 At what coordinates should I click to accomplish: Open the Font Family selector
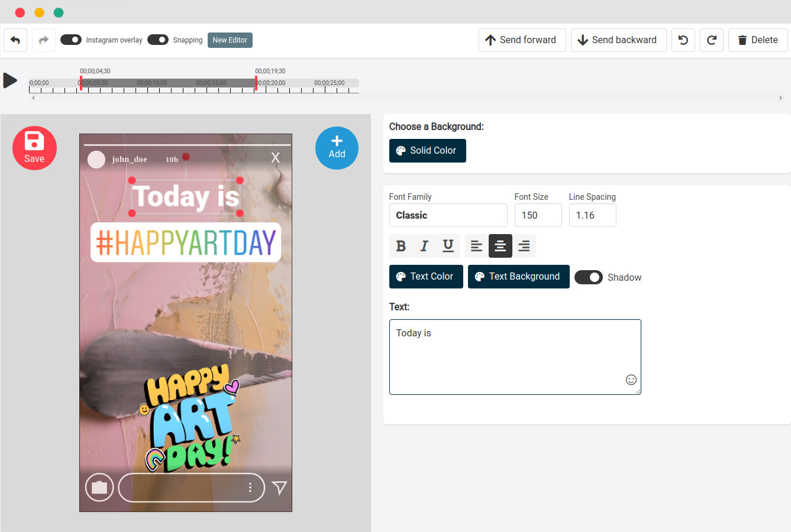tap(448, 215)
